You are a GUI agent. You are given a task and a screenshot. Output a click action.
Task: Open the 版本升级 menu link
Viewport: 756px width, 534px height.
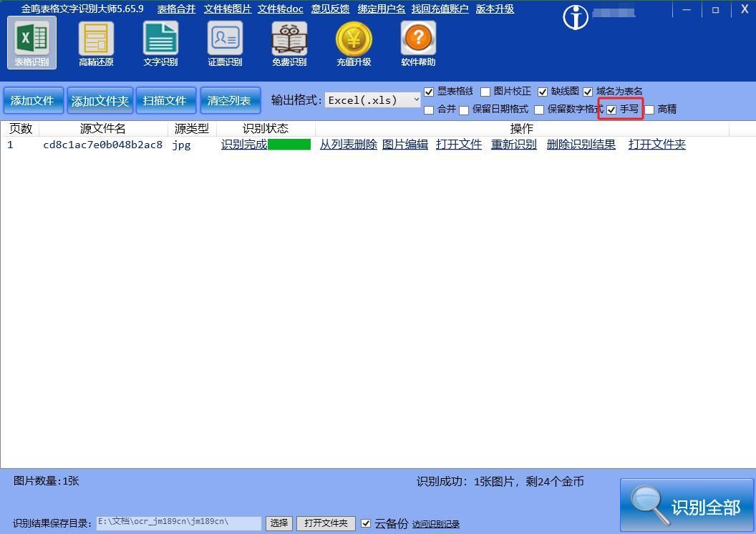(x=495, y=9)
